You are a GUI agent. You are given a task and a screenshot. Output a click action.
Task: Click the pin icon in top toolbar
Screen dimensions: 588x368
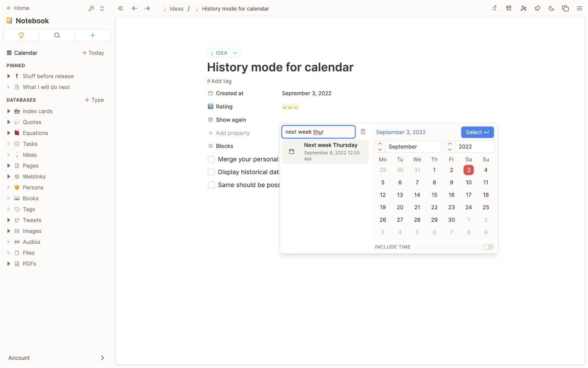[x=537, y=8]
